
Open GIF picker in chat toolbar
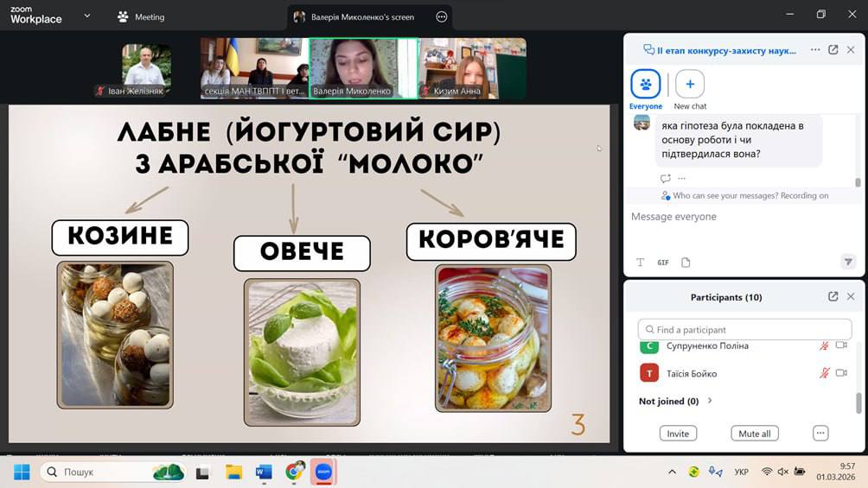click(x=663, y=263)
